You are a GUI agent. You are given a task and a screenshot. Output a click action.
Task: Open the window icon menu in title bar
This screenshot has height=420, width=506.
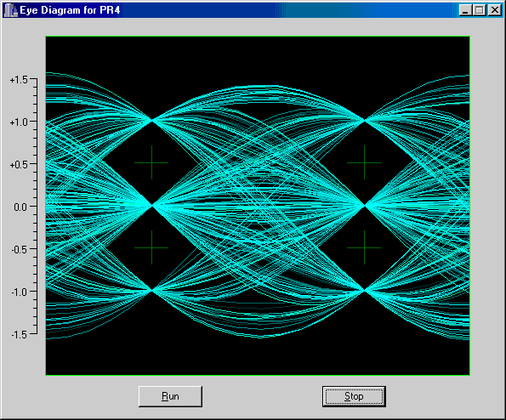[10, 10]
